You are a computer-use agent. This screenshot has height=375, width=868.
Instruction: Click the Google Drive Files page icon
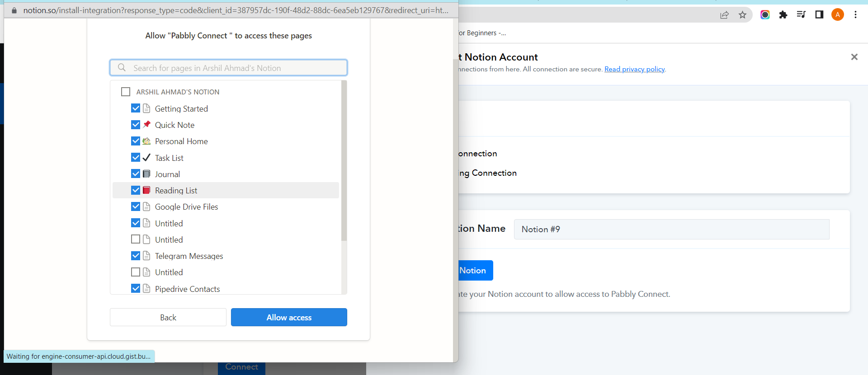pyautogui.click(x=146, y=206)
